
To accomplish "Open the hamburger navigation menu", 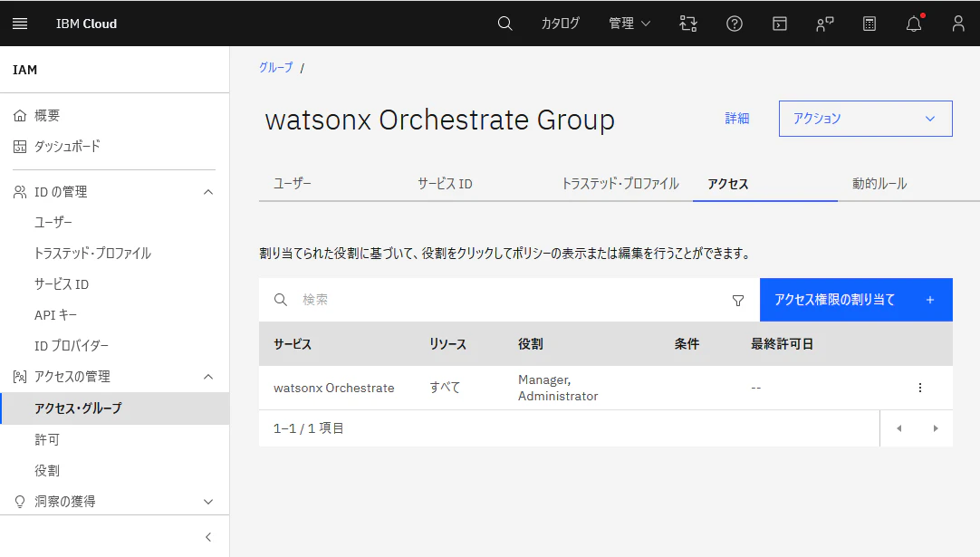I will tap(20, 24).
